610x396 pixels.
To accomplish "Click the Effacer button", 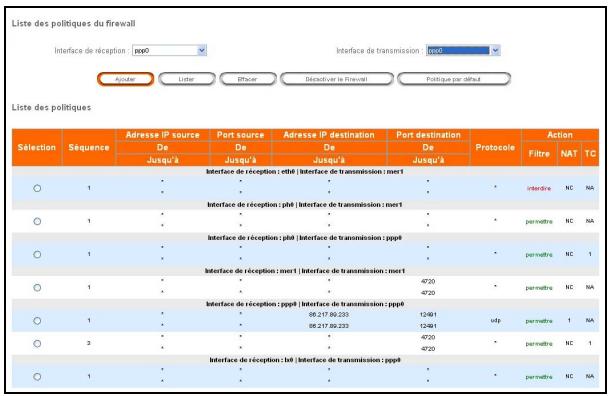I will (x=247, y=79).
